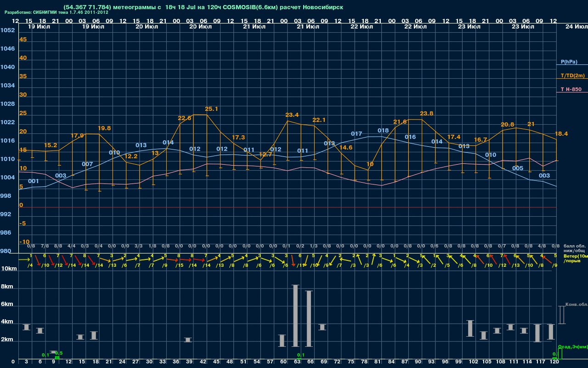The width and height of the screenshot is (588, 368).
Task: Click the pressure value 005
Action: 518,168
